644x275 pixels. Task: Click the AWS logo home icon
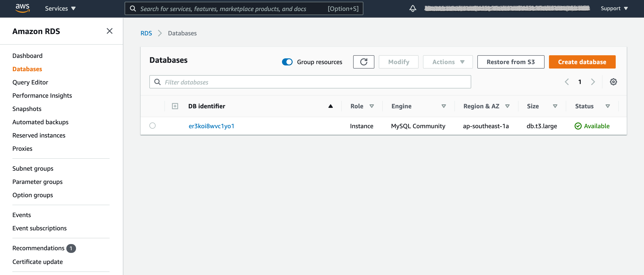click(x=23, y=8)
